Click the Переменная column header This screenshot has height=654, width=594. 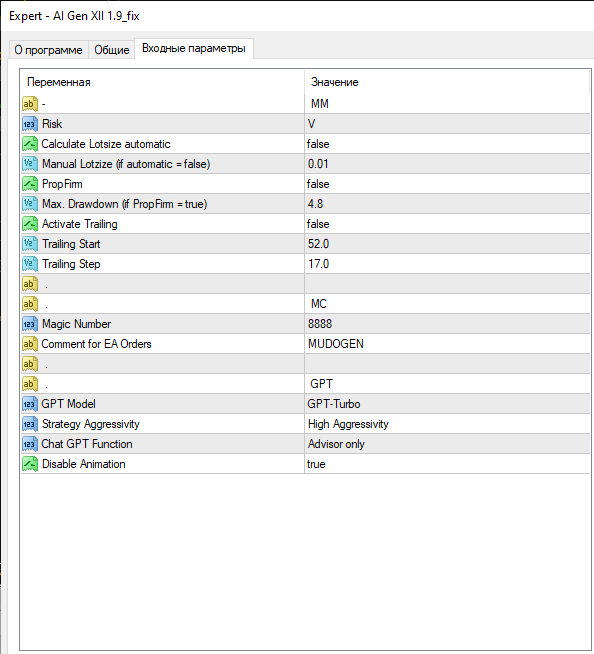[163, 82]
